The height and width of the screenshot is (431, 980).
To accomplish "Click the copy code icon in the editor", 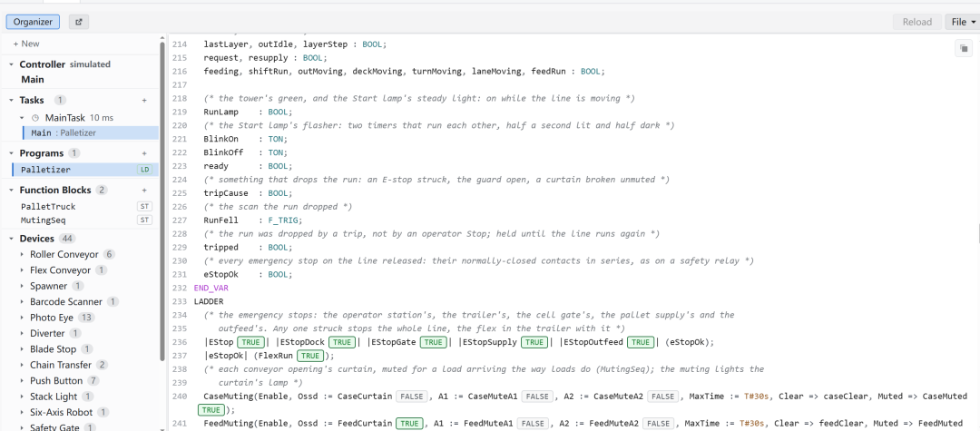I will (x=963, y=48).
